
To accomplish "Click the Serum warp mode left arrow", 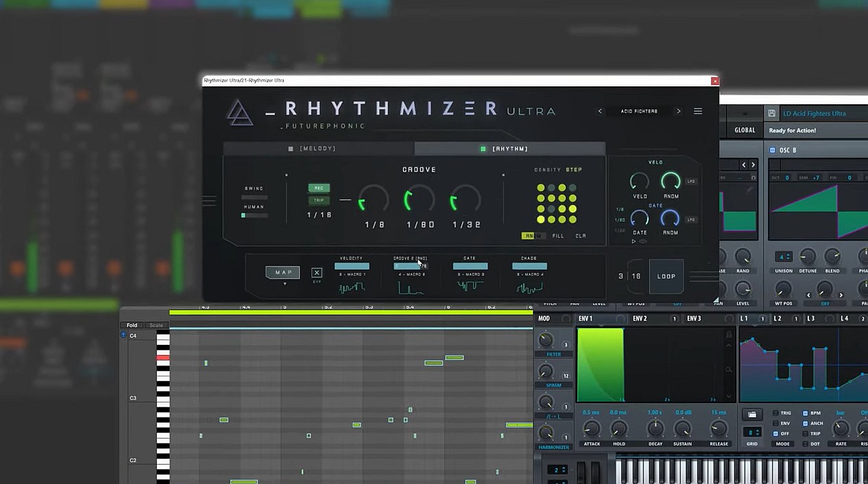I will pyautogui.click(x=809, y=295).
